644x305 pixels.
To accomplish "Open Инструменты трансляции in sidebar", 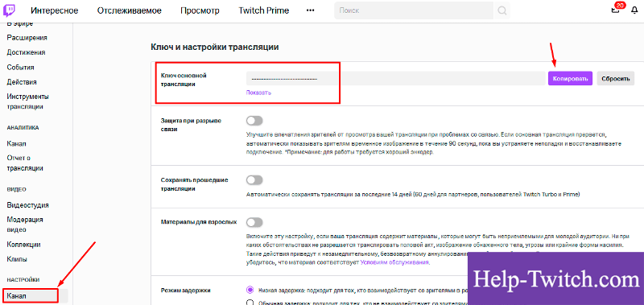I will coord(28,101).
